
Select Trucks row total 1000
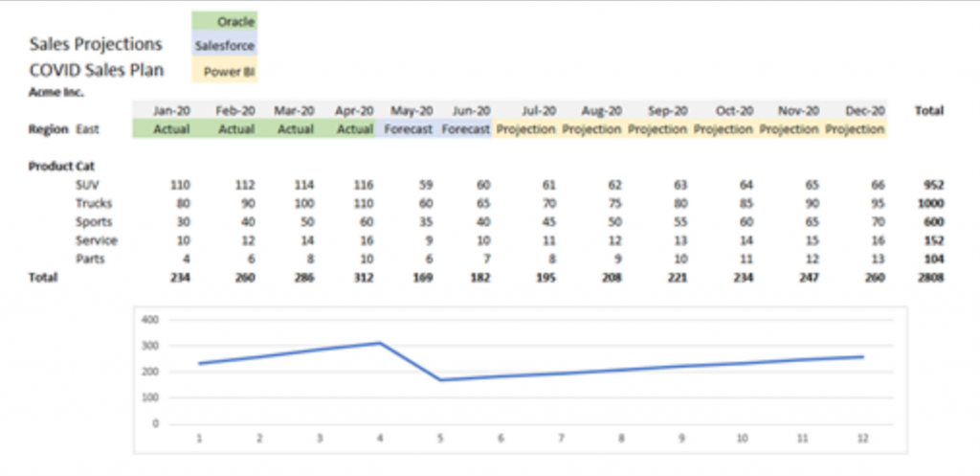(931, 203)
